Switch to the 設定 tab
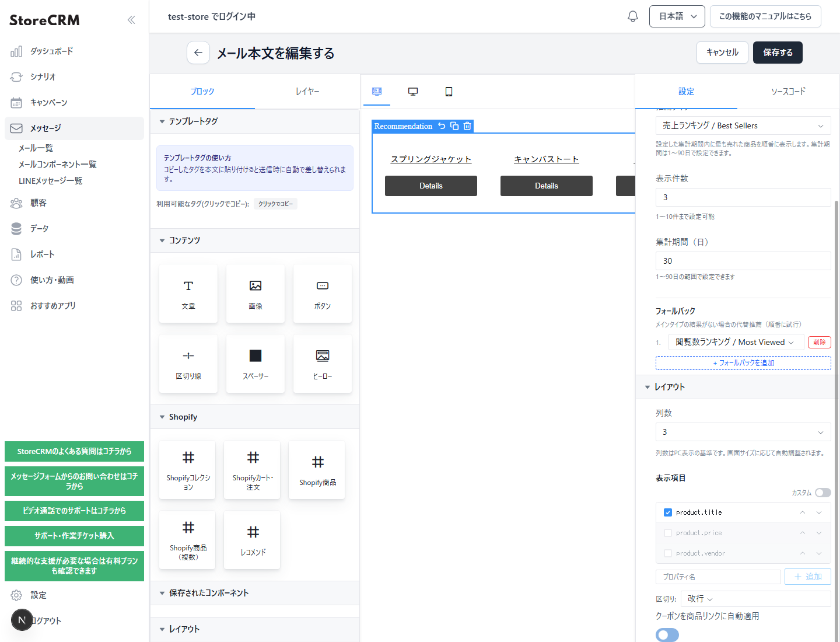The image size is (840, 642). coord(687,92)
